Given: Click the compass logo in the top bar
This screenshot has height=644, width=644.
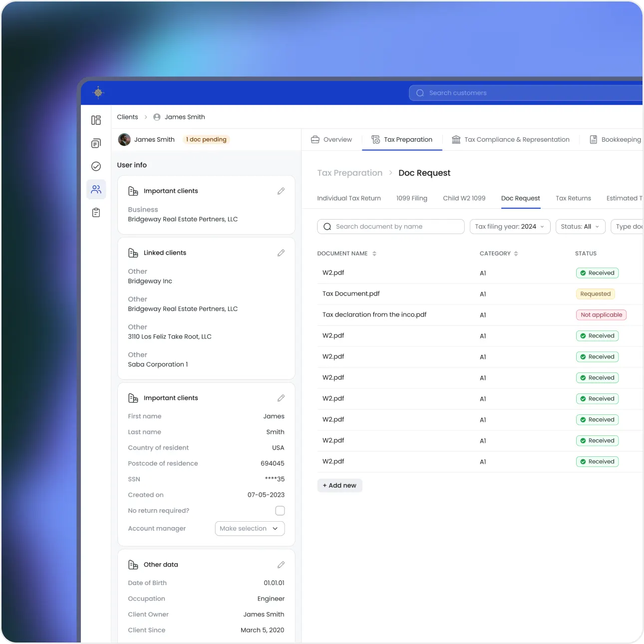Looking at the screenshot, I should pyautogui.click(x=98, y=93).
